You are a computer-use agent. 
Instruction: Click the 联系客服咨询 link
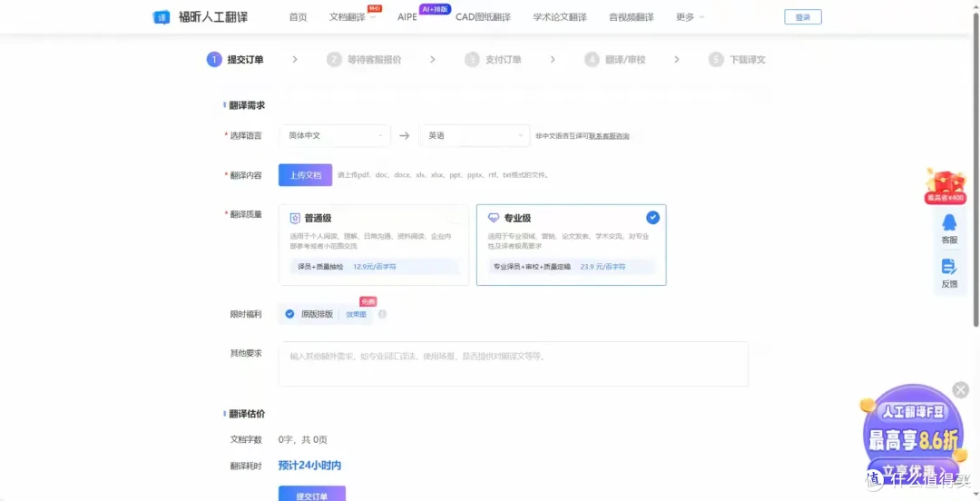609,136
